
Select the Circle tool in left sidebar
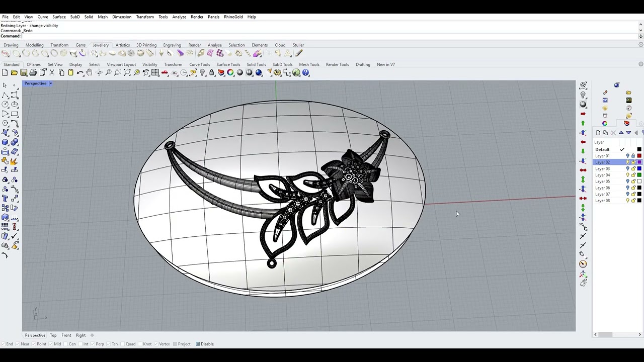point(5,104)
